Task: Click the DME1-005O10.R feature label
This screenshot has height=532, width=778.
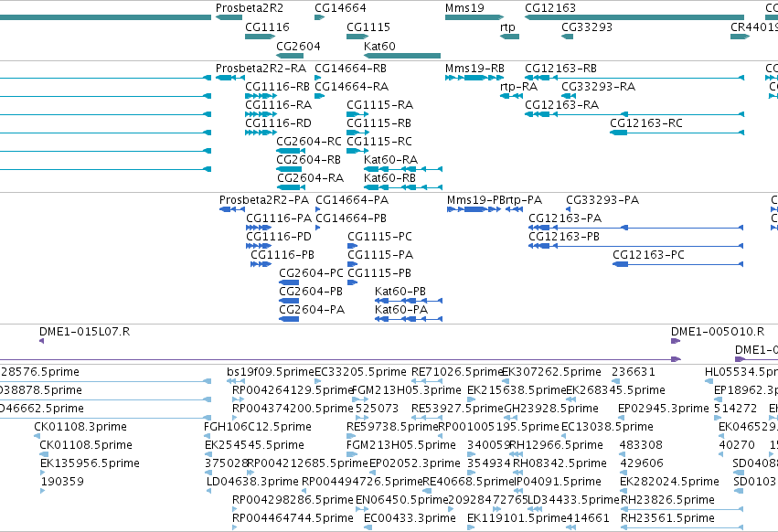Action: [x=718, y=332]
